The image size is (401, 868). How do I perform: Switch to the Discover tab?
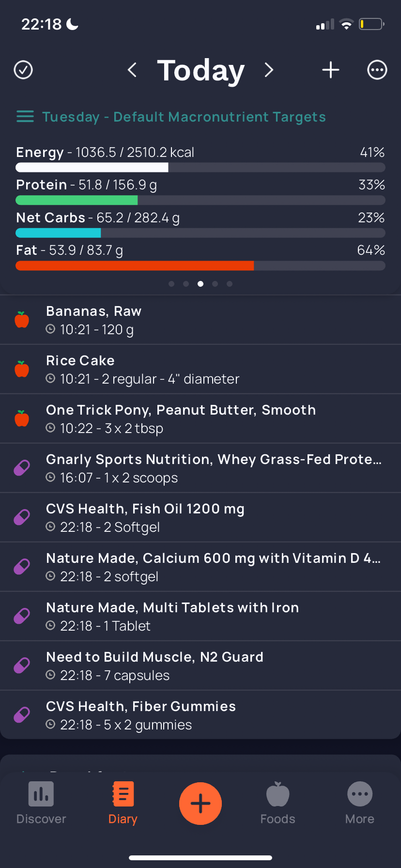pos(41,803)
